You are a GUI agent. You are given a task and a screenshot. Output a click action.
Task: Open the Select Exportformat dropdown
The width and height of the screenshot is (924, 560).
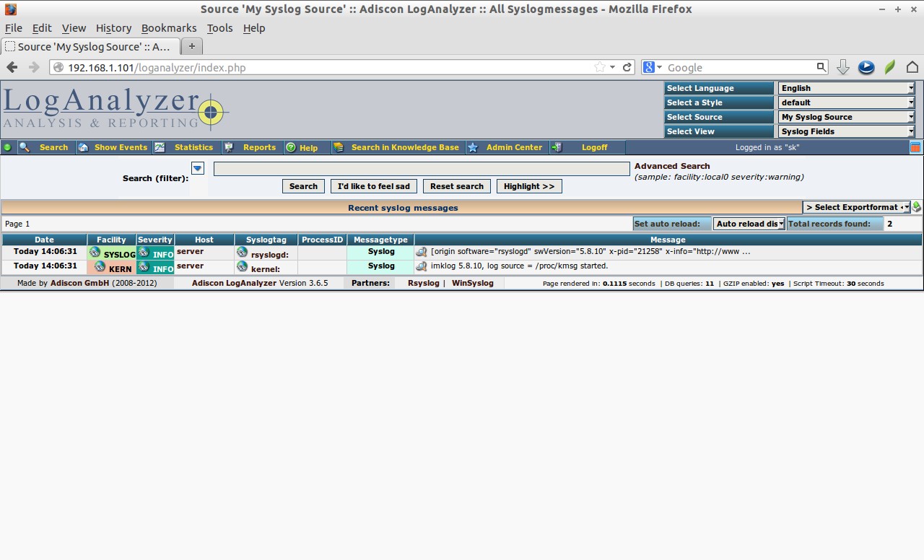point(856,207)
